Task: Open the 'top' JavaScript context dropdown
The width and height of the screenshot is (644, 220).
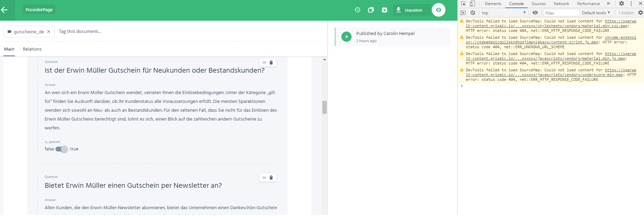Action: pos(504,13)
